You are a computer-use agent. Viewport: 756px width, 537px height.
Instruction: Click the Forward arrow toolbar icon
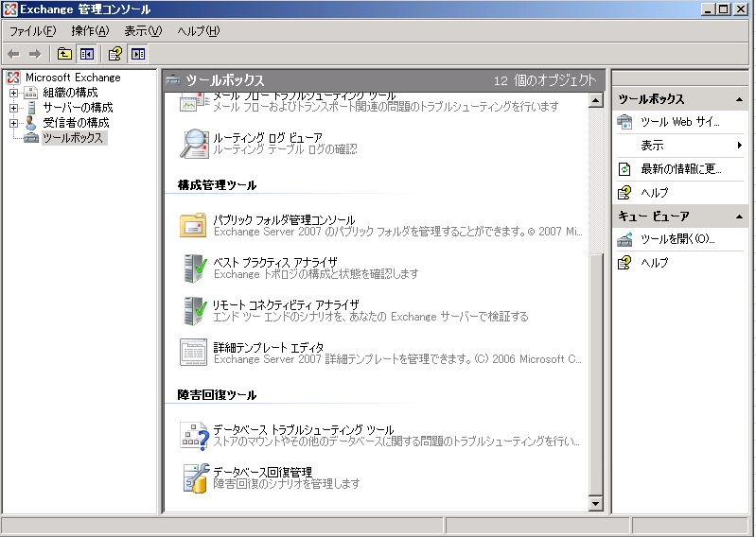[x=35, y=54]
